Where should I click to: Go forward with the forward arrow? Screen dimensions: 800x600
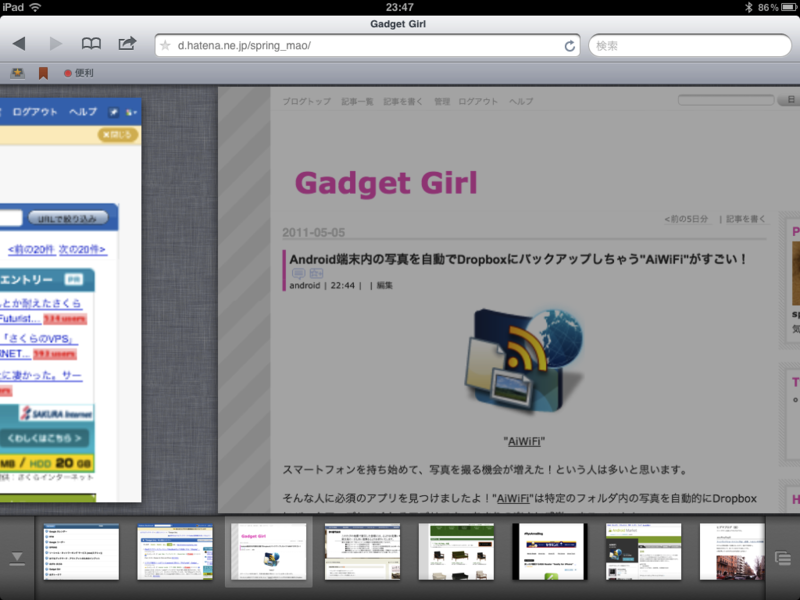(x=55, y=44)
